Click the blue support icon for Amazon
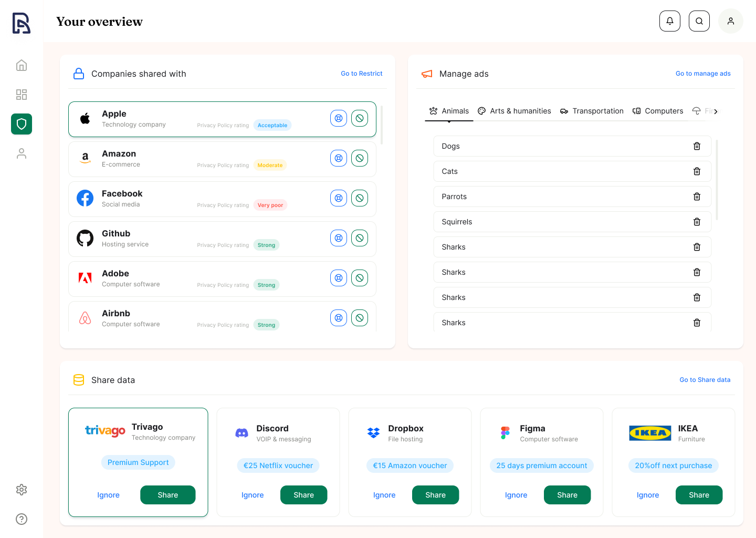The height and width of the screenshot is (538, 756). point(339,158)
